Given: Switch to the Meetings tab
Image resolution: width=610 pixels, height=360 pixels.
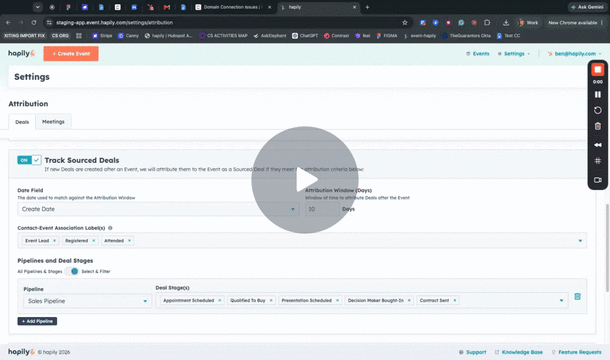Looking at the screenshot, I should click(x=53, y=121).
